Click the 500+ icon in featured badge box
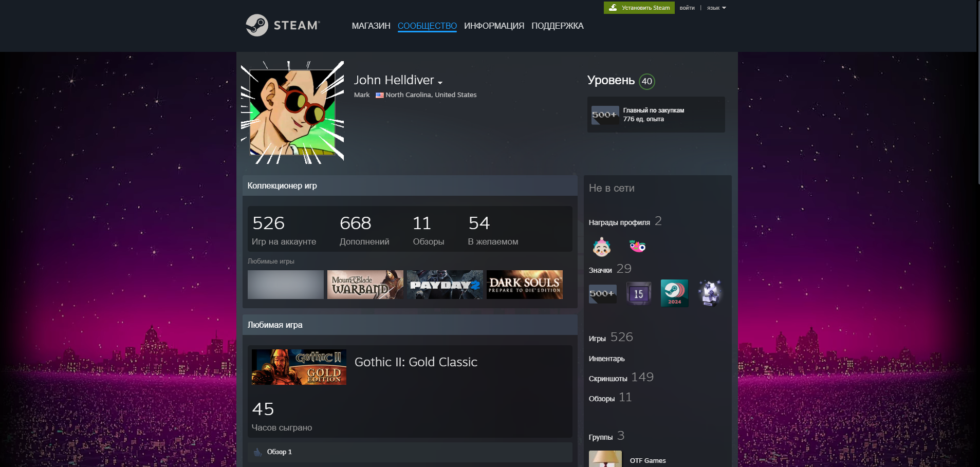This screenshot has height=467, width=980. click(605, 115)
